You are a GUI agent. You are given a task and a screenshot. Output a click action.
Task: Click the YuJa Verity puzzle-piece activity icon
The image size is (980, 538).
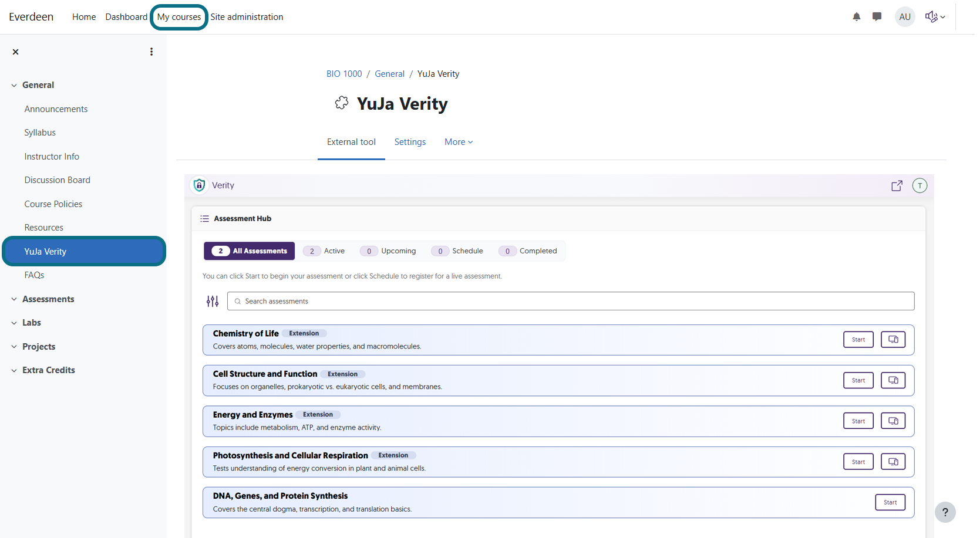(x=342, y=103)
